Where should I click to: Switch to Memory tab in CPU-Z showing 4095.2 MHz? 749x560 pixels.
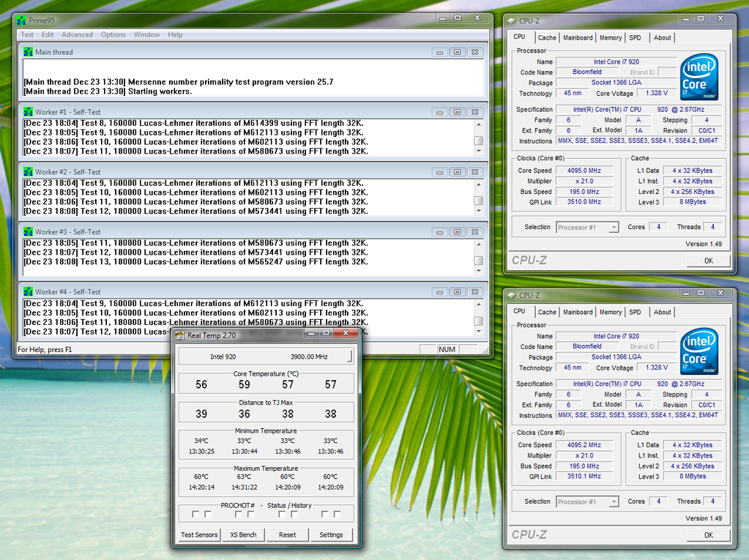611,313
